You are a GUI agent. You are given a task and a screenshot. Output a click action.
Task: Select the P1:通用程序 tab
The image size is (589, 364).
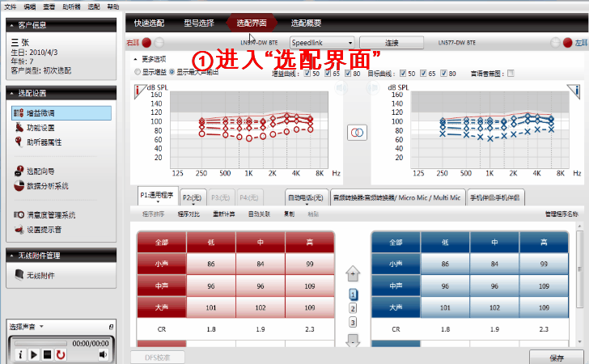coord(157,195)
